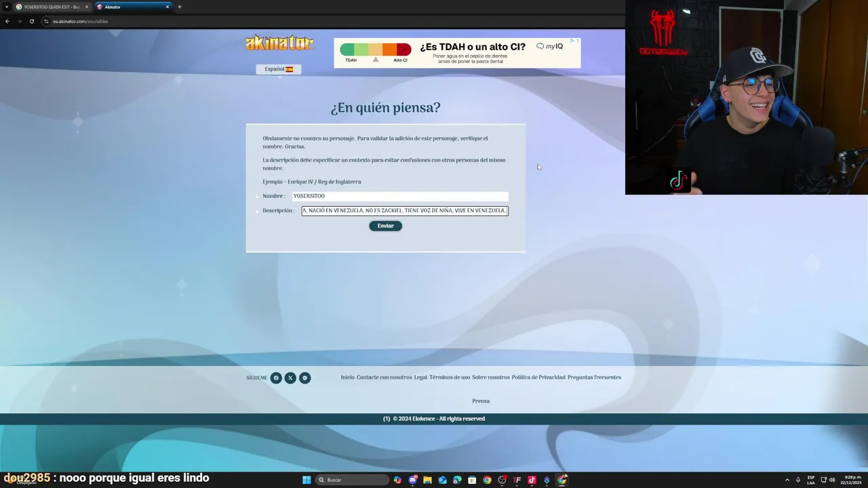Click the Nombre input field

point(400,196)
